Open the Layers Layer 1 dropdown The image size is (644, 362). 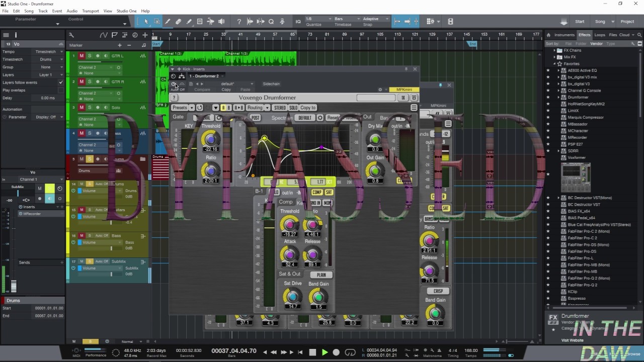[x=48, y=74]
